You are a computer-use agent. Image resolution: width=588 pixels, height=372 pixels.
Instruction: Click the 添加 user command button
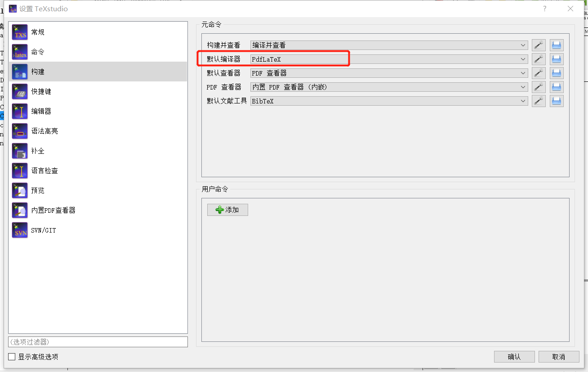pos(227,210)
